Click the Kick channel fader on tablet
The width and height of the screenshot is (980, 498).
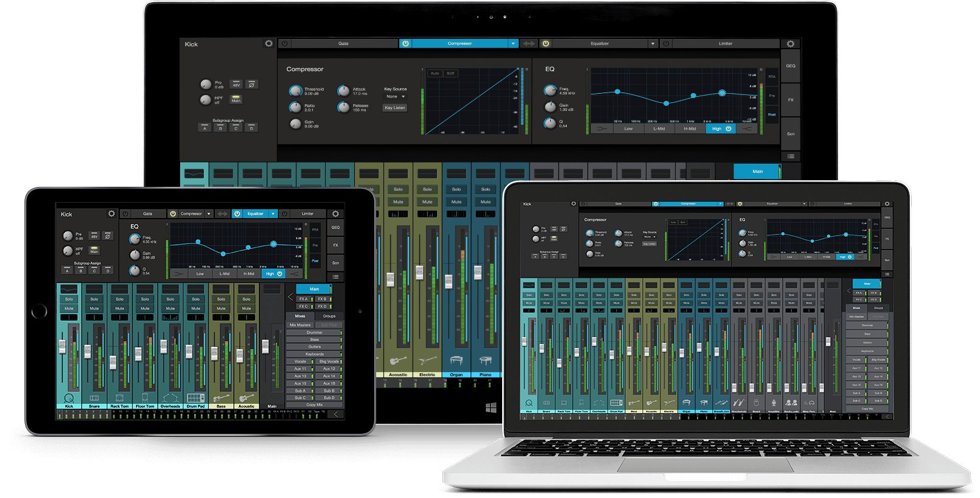pos(61,346)
